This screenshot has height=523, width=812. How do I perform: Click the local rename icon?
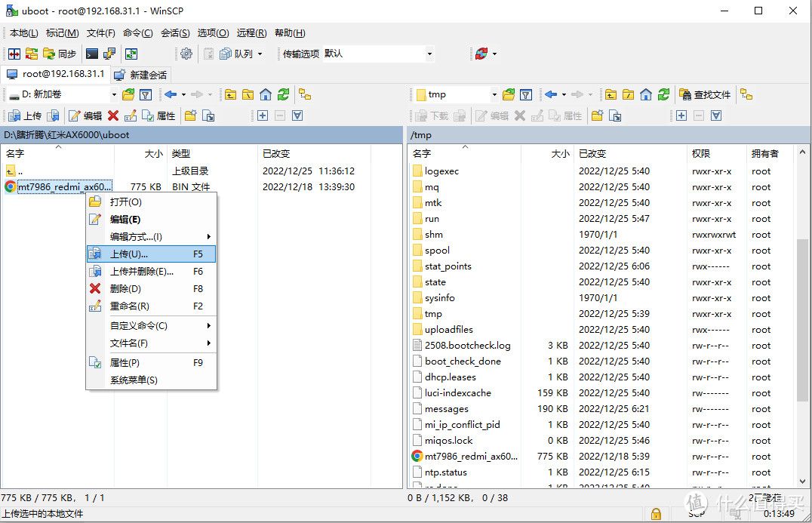tap(131, 116)
